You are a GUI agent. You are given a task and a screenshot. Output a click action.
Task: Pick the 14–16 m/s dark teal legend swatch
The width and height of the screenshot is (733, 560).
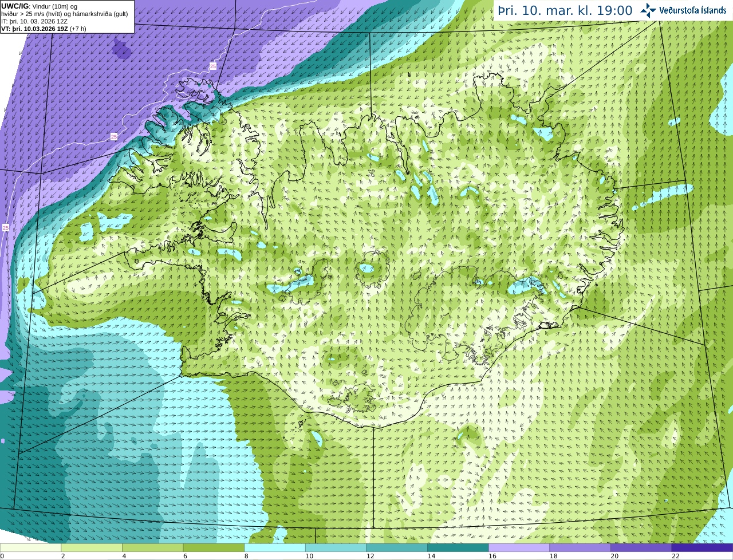tap(458, 547)
